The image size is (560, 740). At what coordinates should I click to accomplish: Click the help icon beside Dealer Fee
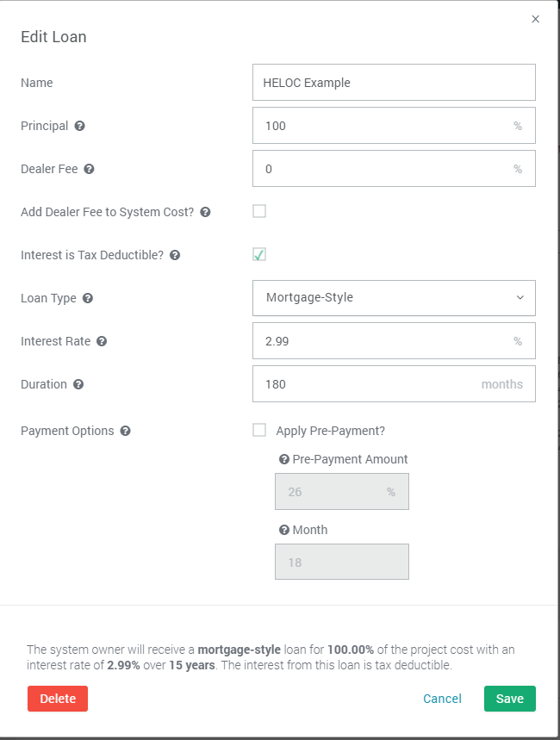(89, 169)
